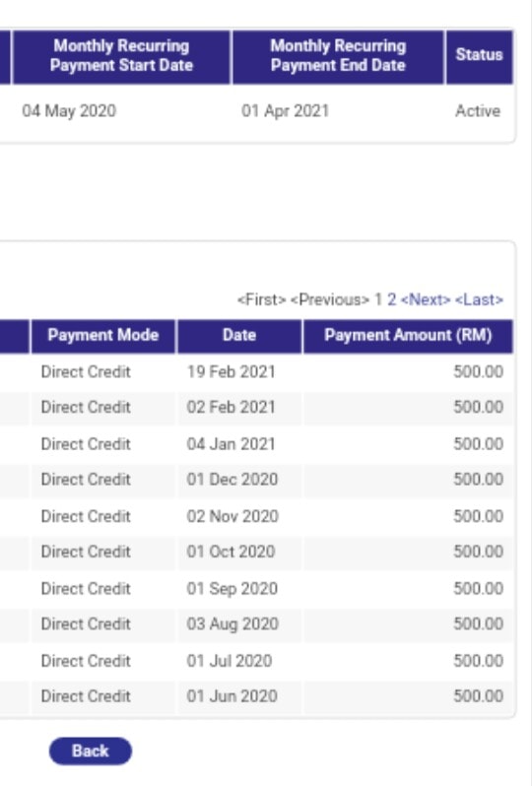
Task: Click the Date column header
Action: (x=239, y=335)
